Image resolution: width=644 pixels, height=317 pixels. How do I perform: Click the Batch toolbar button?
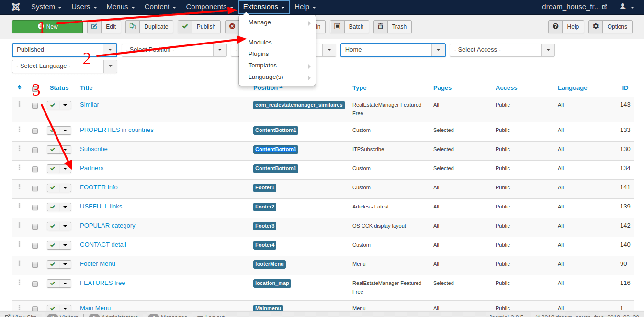tap(349, 27)
